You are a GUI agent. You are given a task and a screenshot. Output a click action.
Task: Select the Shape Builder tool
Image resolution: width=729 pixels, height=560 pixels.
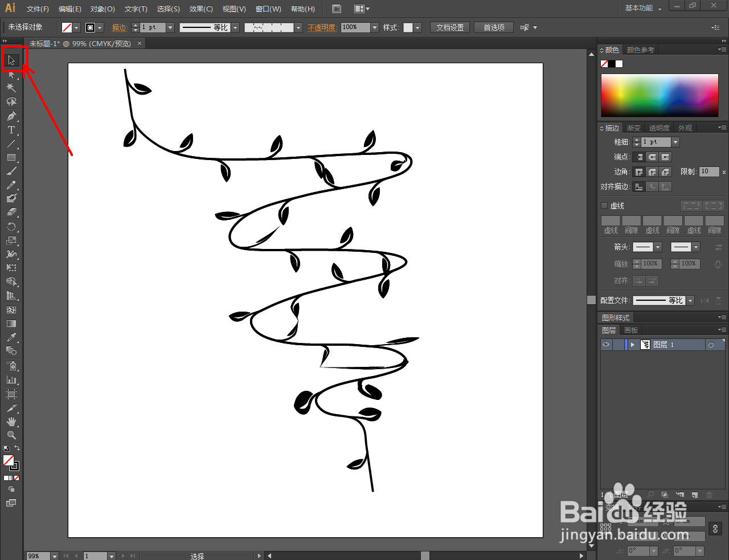pyautogui.click(x=11, y=281)
